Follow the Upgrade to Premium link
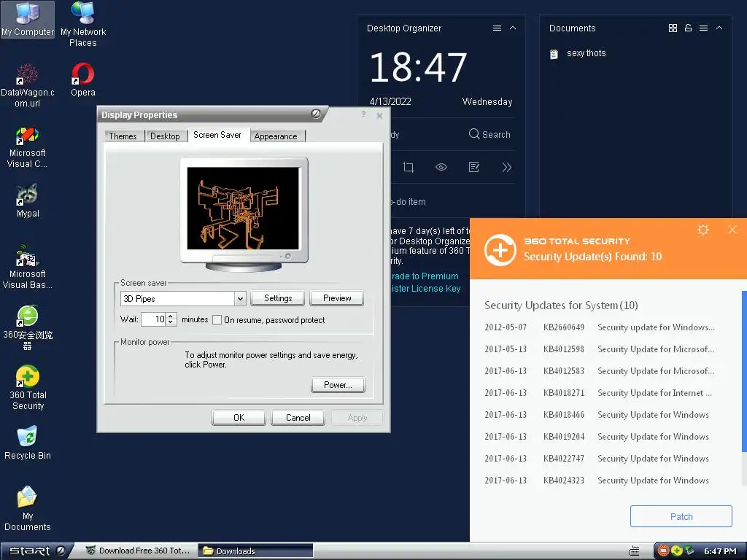The image size is (747, 560). click(425, 276)
